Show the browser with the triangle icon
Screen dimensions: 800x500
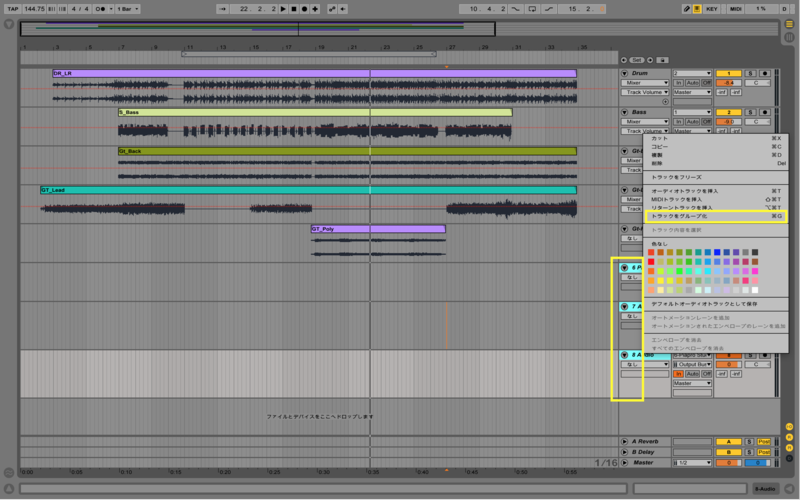pos(9,24)
